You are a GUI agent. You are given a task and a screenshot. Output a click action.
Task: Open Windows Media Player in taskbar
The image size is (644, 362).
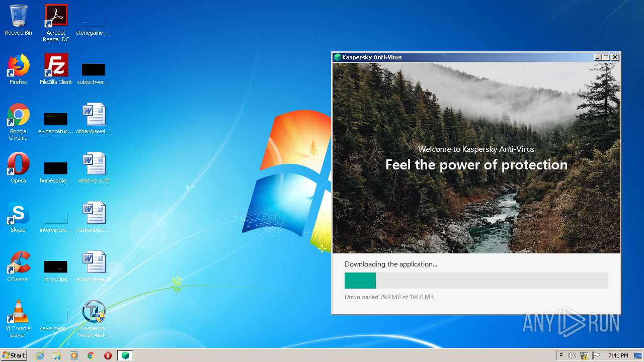[x=74, y=355]
